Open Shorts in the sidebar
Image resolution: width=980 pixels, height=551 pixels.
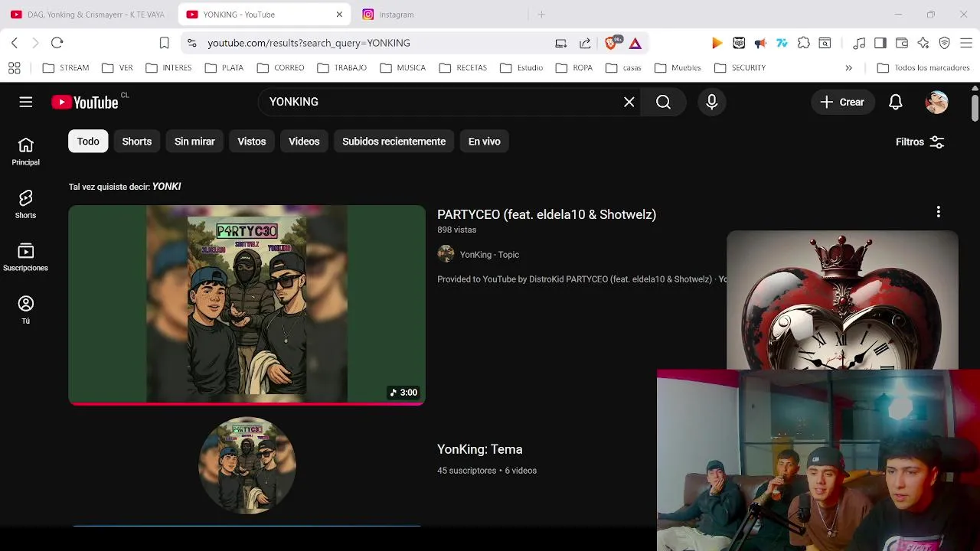(25, 204)
